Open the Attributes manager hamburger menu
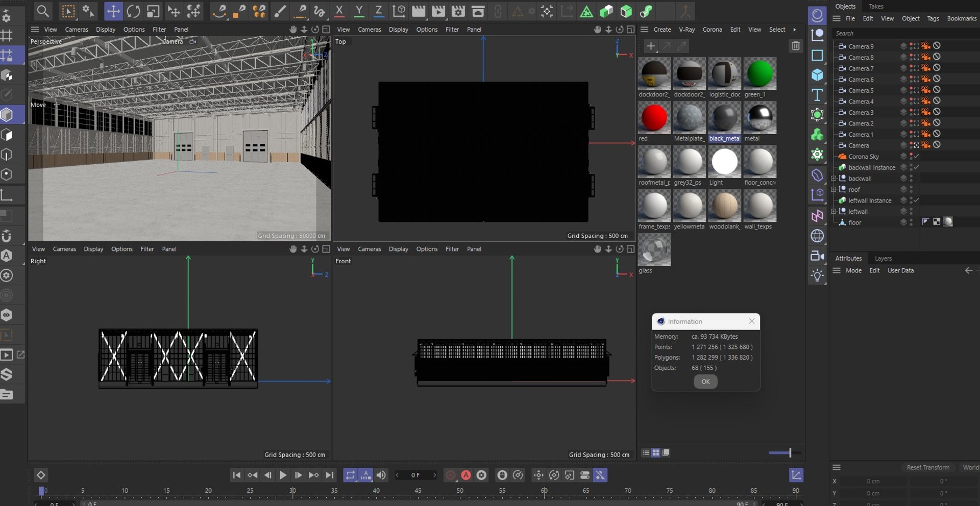 [837, 270]
